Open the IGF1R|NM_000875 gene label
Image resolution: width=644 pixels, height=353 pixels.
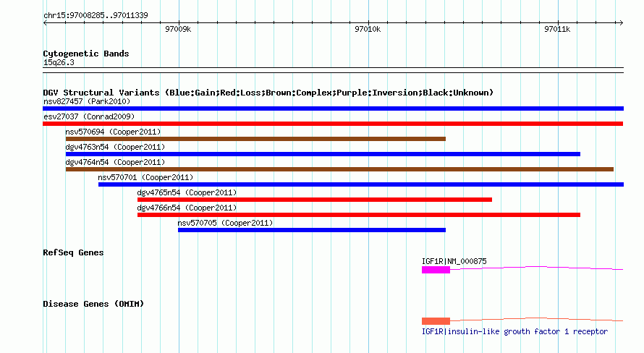point(454,261)
